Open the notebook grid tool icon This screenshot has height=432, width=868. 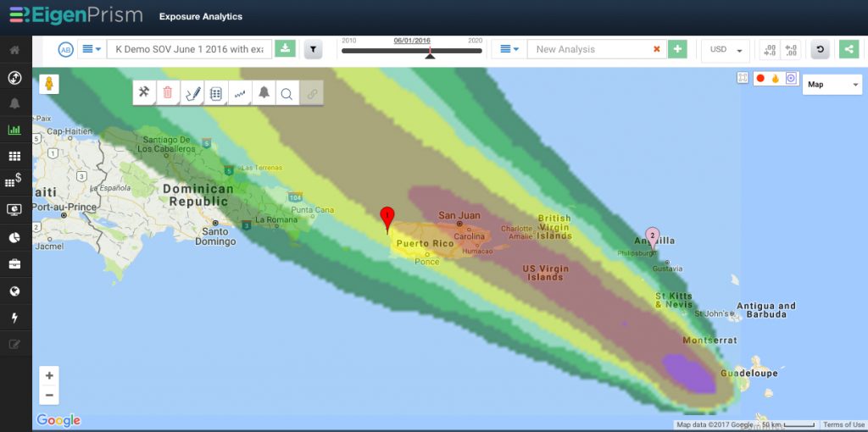216,93
